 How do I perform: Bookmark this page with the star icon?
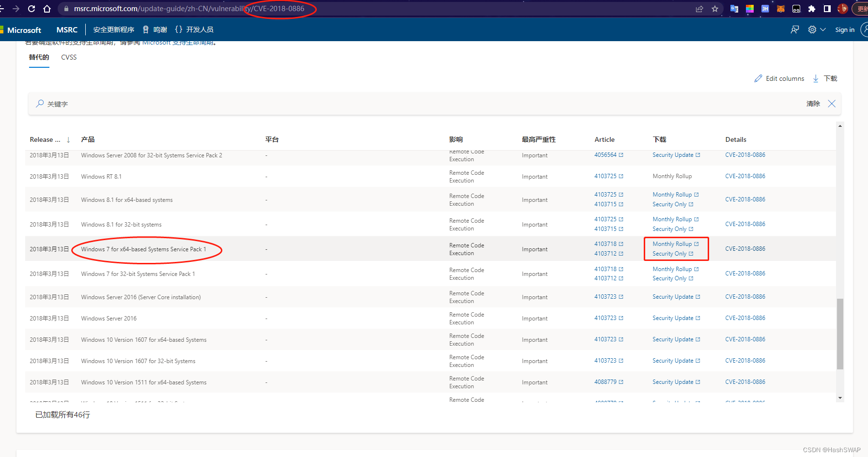tap(715, 9)
